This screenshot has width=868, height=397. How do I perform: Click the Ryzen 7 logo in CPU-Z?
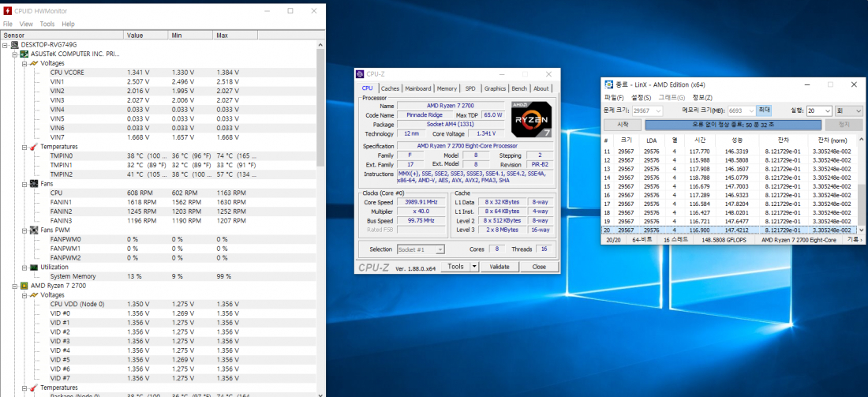531,119
